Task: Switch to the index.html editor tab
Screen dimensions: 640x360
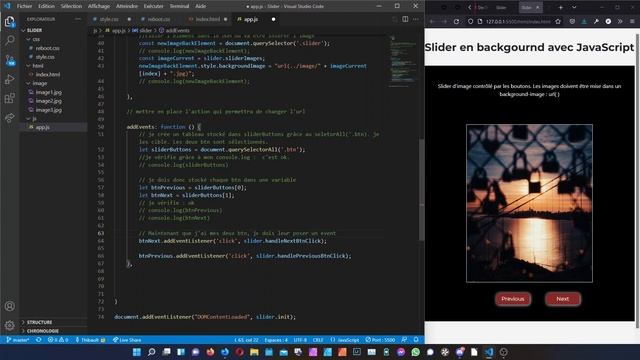Action: click(207, 19)
